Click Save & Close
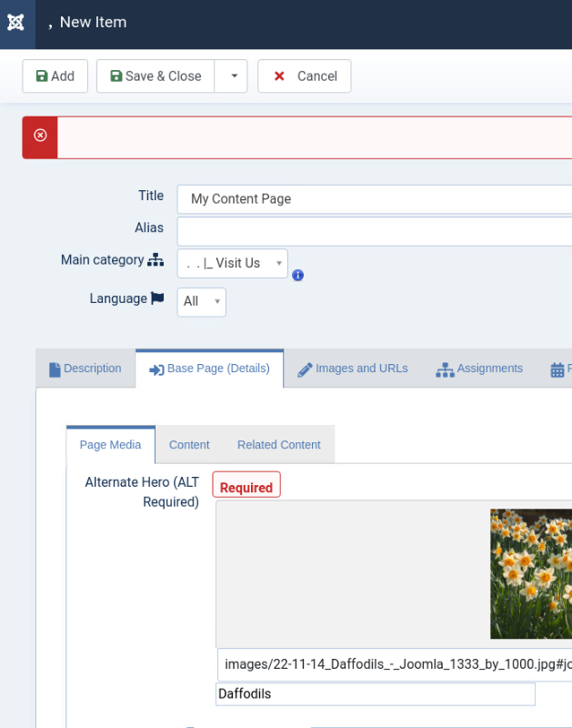The width and height of the screenshot is (572, 728). coord(156,76)
